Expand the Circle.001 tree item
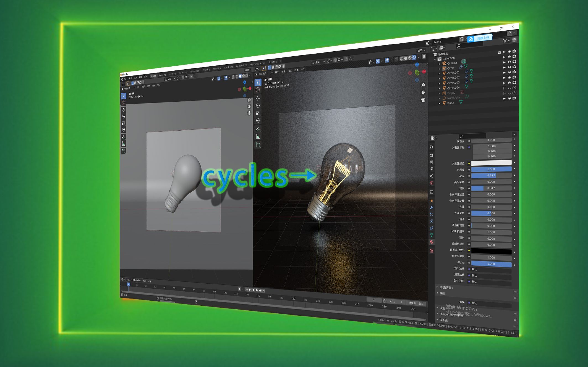This screenshot has height=367, width=588. (440, 73)
